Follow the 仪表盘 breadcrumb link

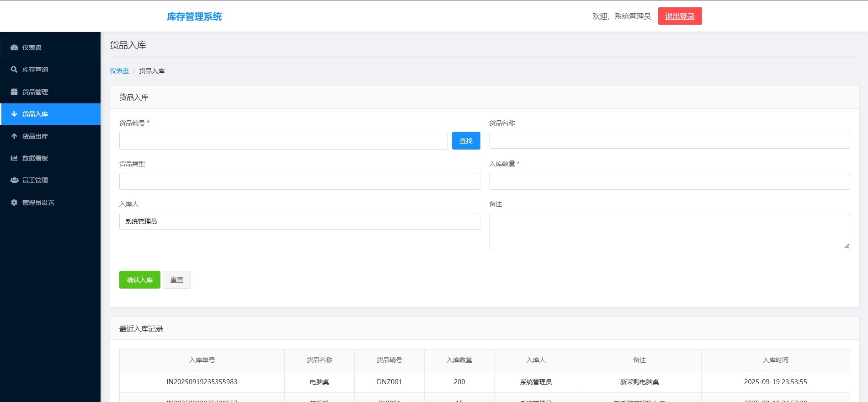click(119, 71)
